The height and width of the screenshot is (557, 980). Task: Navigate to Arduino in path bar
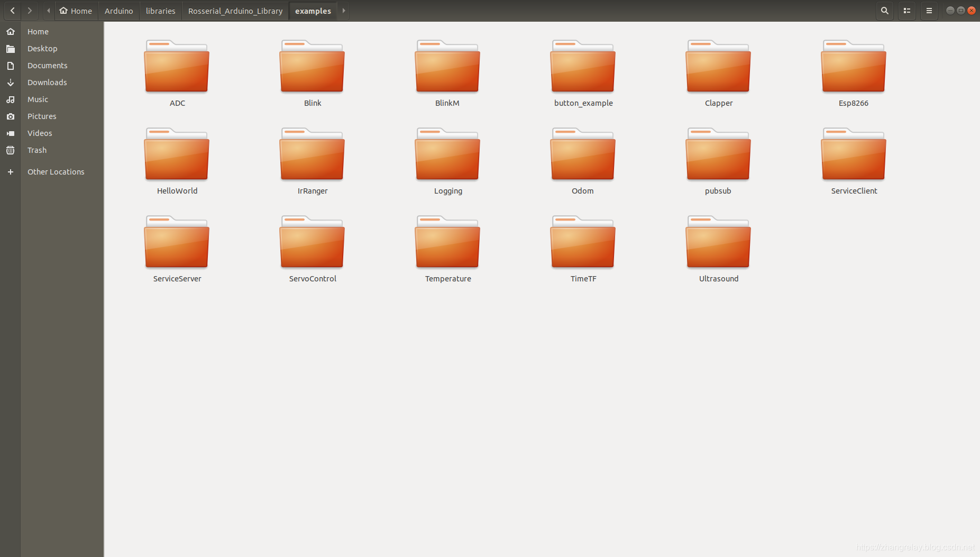119,11
